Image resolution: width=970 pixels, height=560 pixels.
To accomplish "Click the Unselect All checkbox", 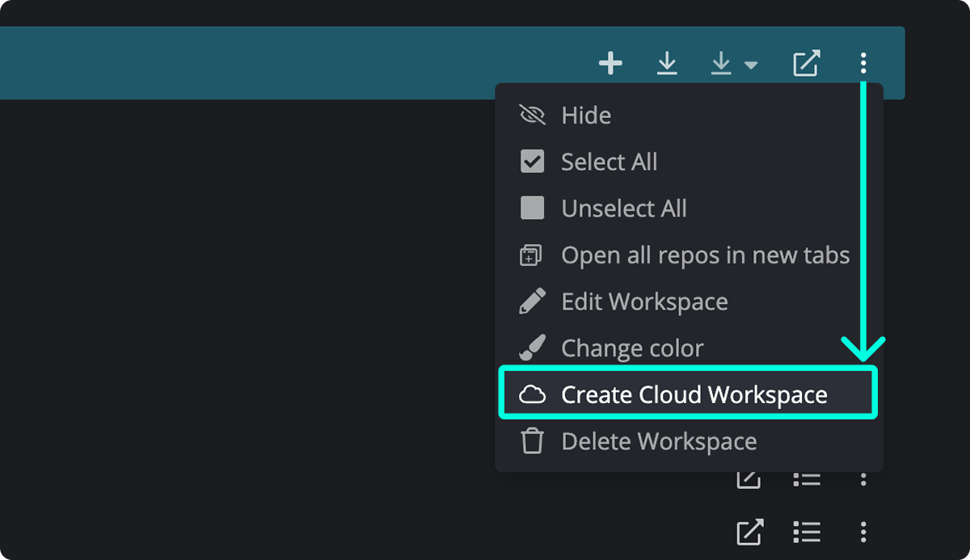I will tap(532, 208).
